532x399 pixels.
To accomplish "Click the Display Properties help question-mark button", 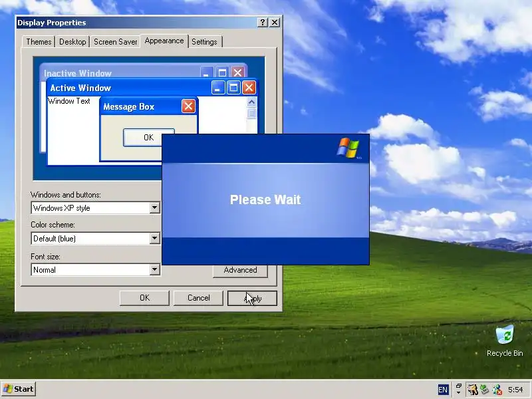I will pos(262,23).
